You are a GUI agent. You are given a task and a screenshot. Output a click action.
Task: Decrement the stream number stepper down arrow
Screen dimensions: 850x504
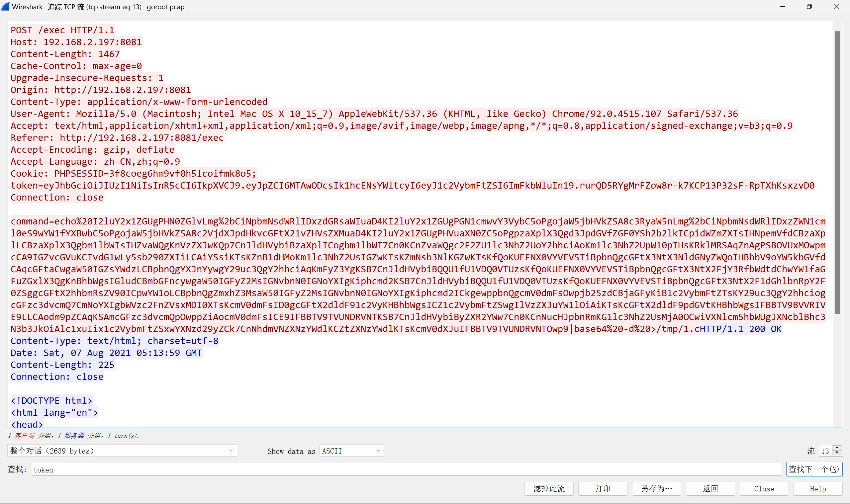837,454
